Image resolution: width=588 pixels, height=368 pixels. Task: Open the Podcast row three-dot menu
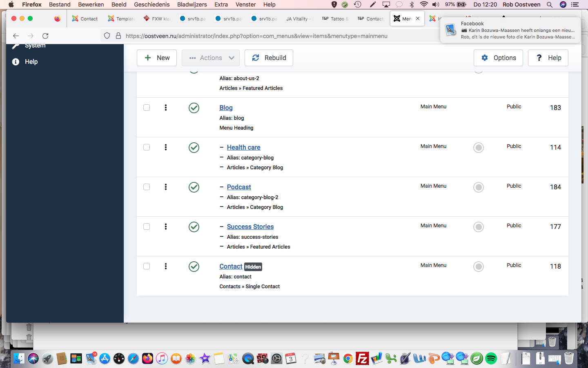166,187
